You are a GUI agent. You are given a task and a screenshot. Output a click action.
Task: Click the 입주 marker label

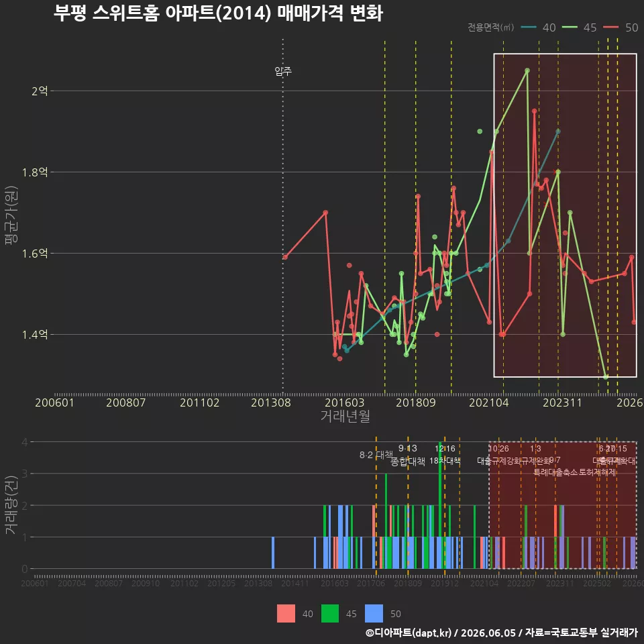283,71
